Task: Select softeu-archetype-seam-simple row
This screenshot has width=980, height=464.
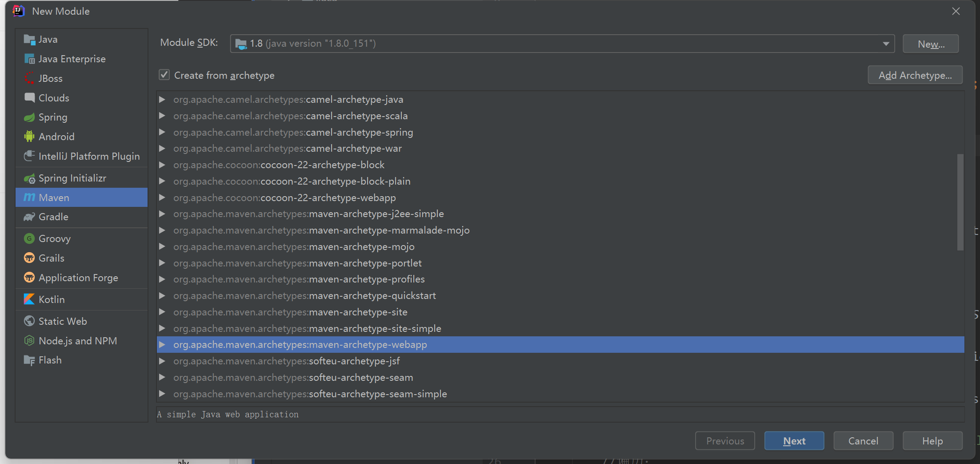Action: pos(560,394)
